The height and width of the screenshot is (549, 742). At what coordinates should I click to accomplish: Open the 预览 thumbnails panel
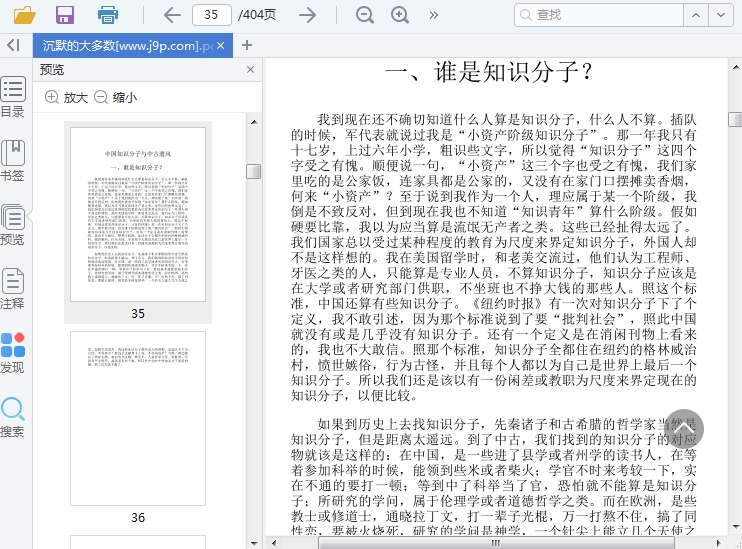click(13, 225)
